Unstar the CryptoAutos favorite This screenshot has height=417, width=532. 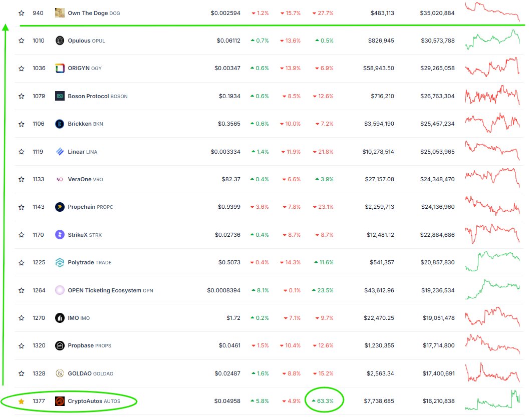[x=22, y=401]
